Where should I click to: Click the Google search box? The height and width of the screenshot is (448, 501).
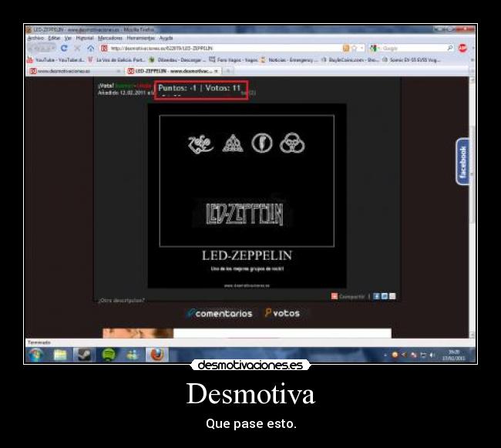pyautogui.click(x=413, y=48)
